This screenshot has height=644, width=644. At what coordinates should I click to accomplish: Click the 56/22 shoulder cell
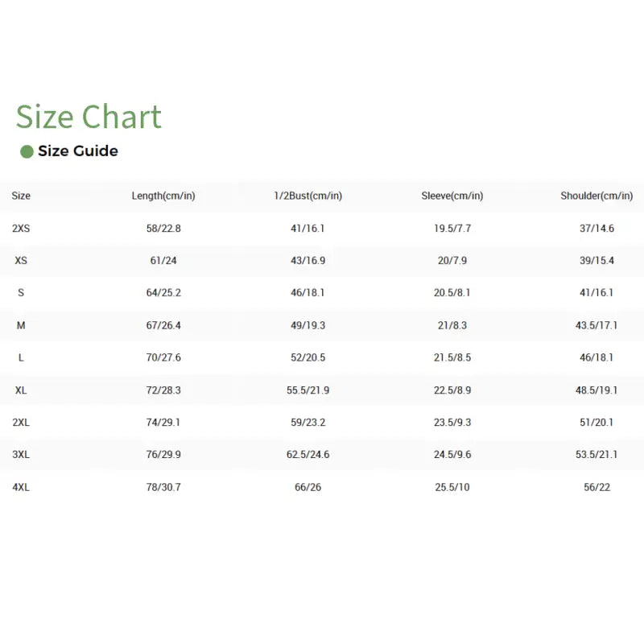pos(597,487)
